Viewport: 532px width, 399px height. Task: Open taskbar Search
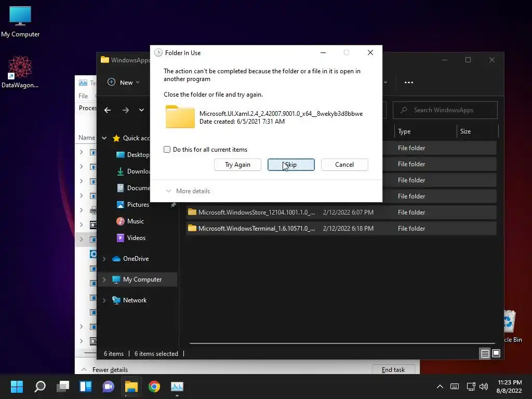click(x=40, y=387)
